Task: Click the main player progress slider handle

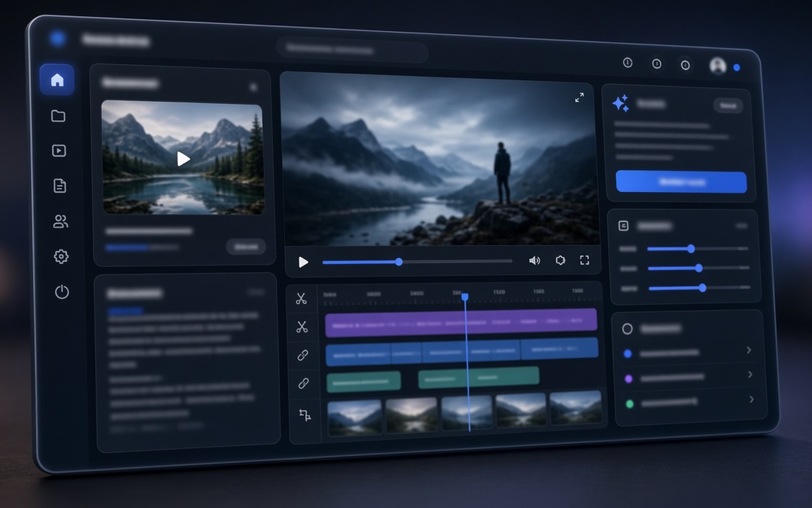Action: point(399,262)
